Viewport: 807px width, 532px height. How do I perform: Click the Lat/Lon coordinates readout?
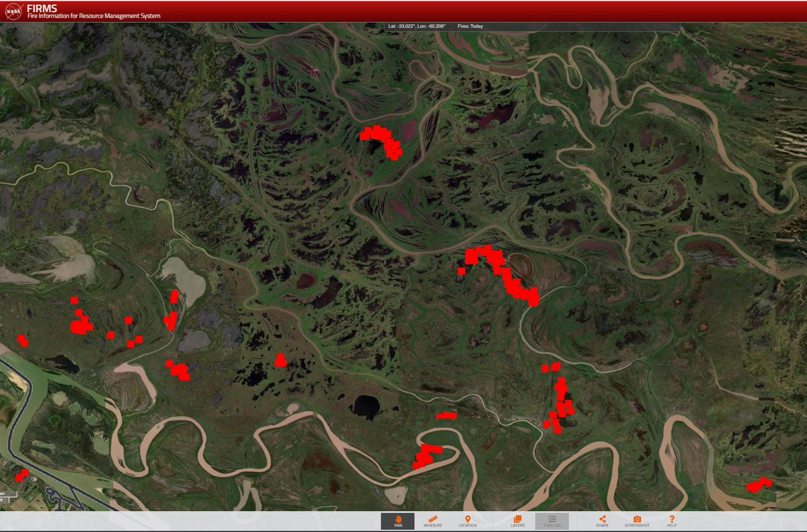[417, 26]
